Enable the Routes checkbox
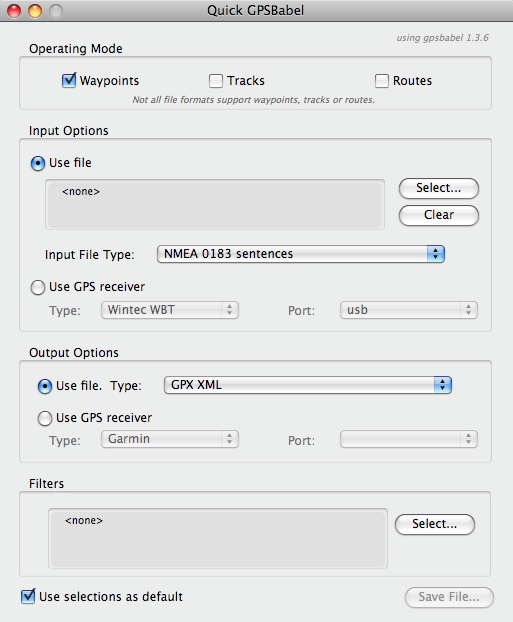 tap(382, 81)
